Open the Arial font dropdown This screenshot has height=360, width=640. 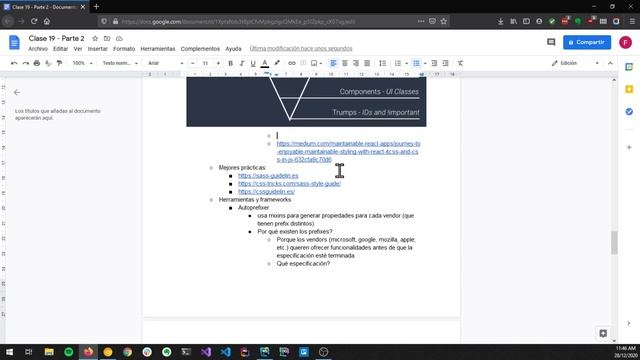(165, 63)
